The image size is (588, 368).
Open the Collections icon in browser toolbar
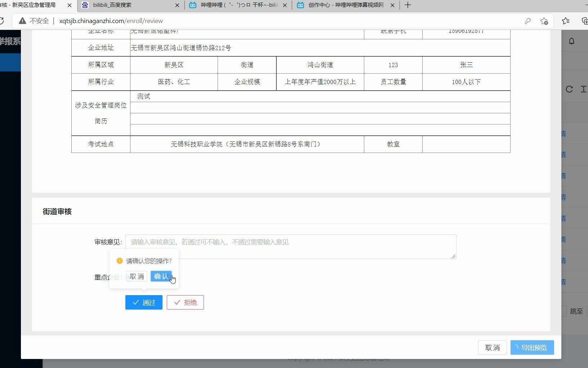pos(585,21)
